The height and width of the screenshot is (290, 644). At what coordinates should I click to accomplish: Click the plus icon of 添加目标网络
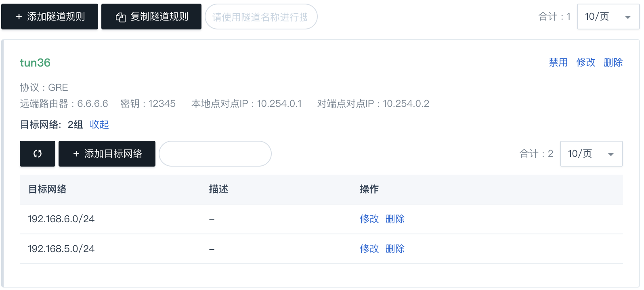[76, 154]
